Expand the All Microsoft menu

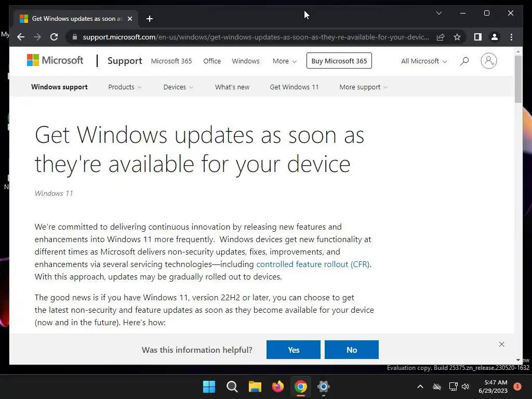(x=424, y=61)
